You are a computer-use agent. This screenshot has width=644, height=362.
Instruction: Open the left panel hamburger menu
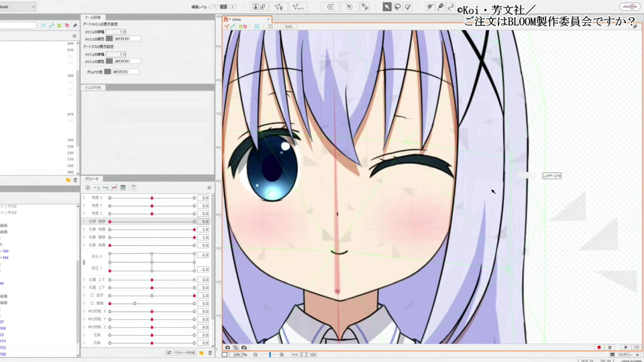tap(74, 36)
